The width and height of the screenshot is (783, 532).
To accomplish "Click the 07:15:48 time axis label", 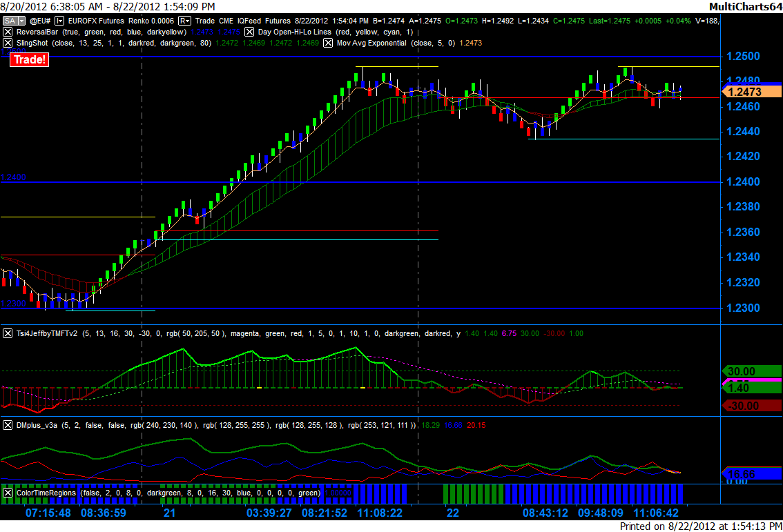I will [48, 513].
